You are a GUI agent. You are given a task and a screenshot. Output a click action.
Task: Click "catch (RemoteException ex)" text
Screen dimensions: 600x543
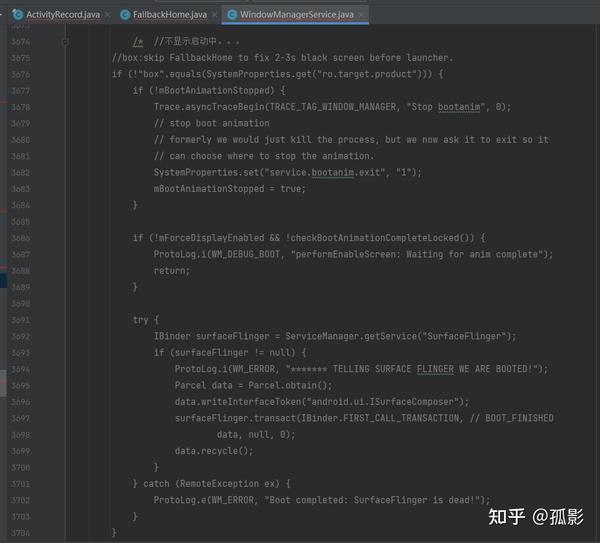click(x=212, y=484)
